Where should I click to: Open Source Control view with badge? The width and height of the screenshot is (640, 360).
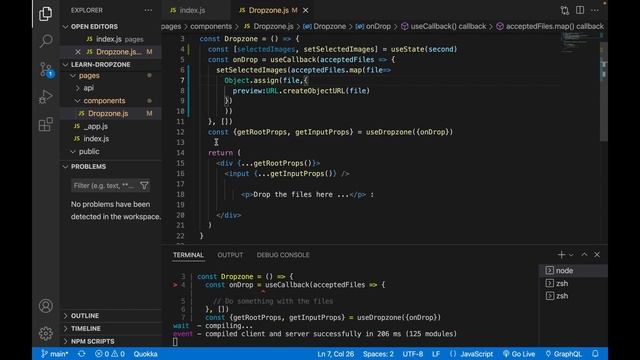(x=46, y=69)
